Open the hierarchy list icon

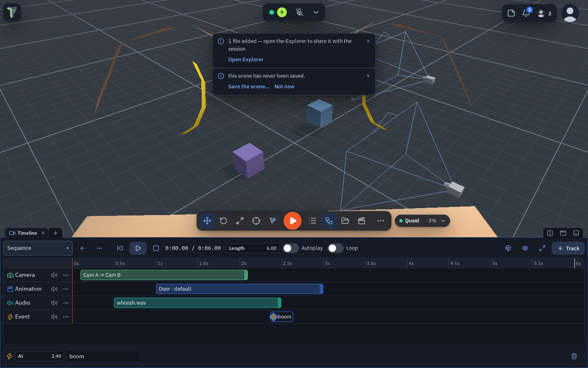pyautogui.click(x=312, y=221)
